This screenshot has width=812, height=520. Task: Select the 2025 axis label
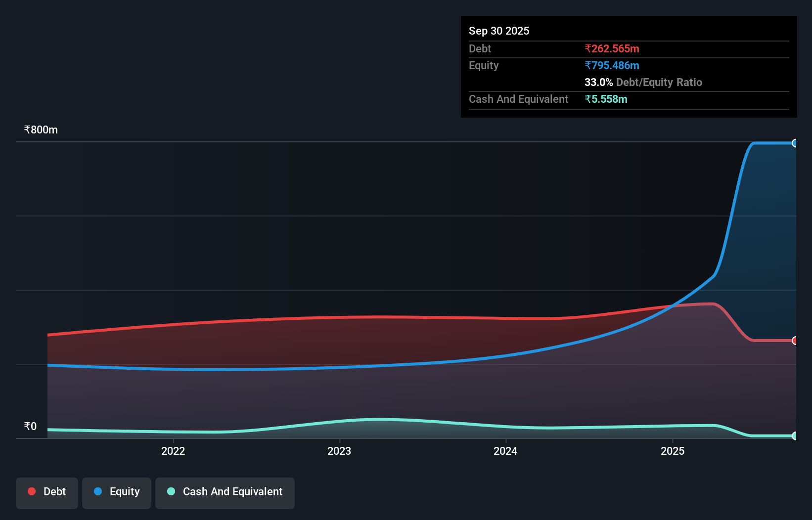coord(673,451)
